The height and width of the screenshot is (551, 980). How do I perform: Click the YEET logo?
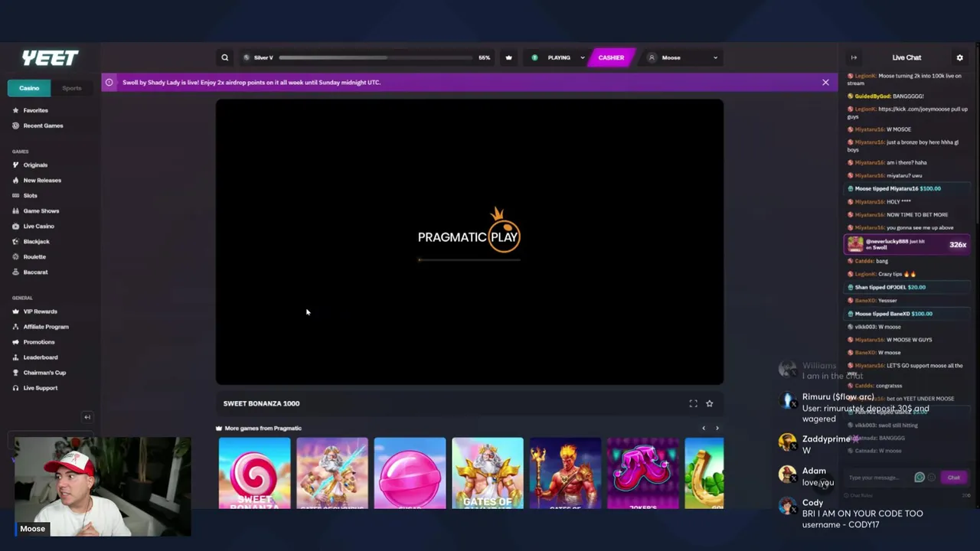[50, 58]
